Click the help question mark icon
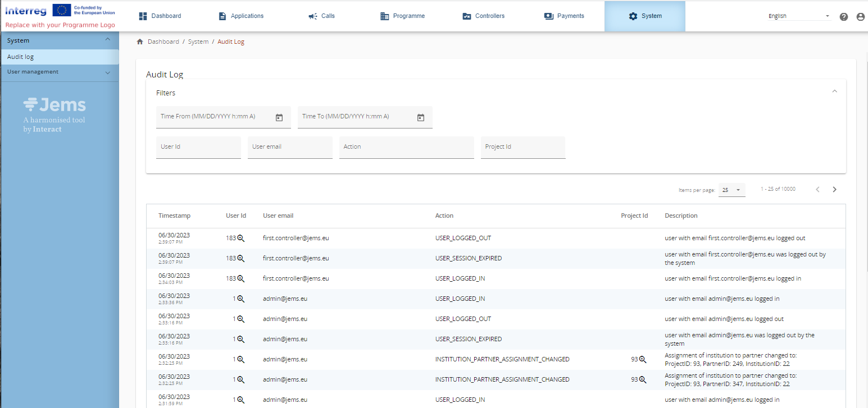Screen dimensions: 868x408 click(843, 17)
